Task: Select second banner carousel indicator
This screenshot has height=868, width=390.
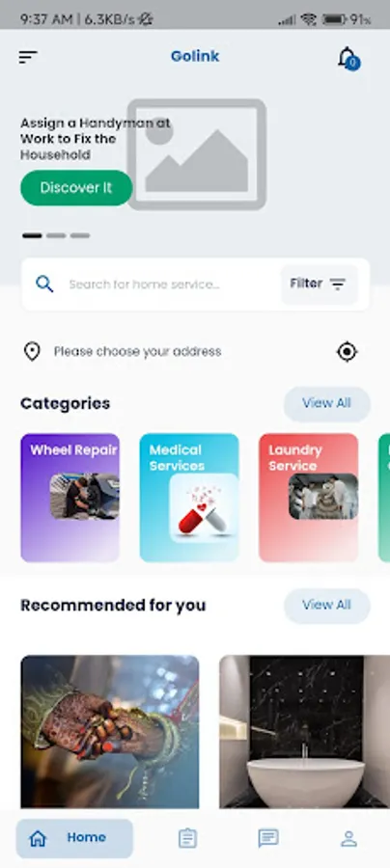Action: [56, 236]
